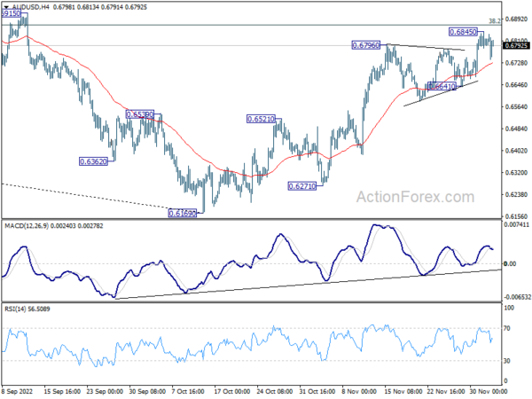Viewport: 532px width, 399px height.
Task: Click the RSI 30 level label
Action: coord(507,361)
